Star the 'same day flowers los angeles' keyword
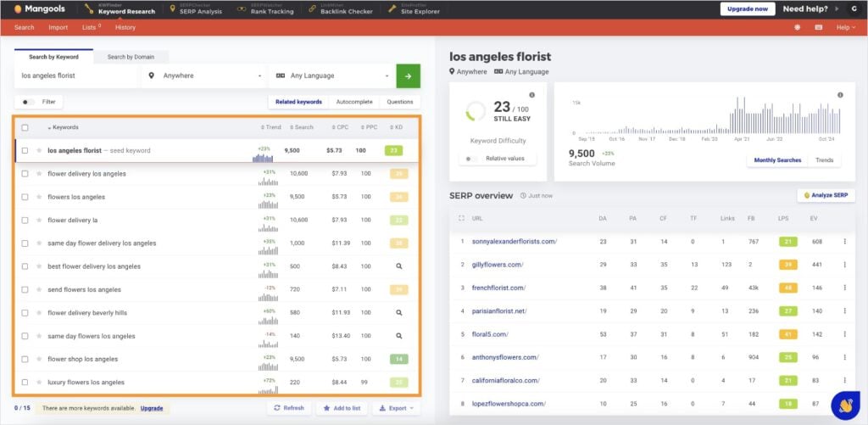This screenshot has height=425, width=868. (39, 336)
